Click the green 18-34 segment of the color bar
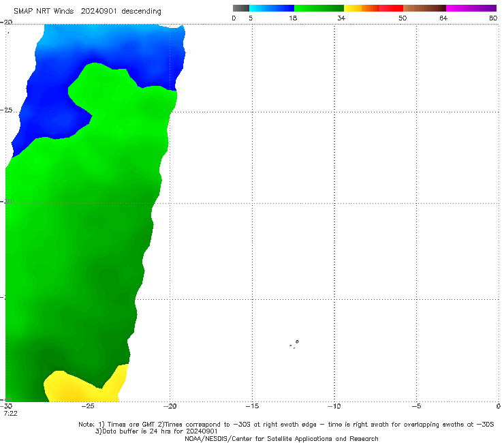 pyautogui.click(x=319, y=8)
